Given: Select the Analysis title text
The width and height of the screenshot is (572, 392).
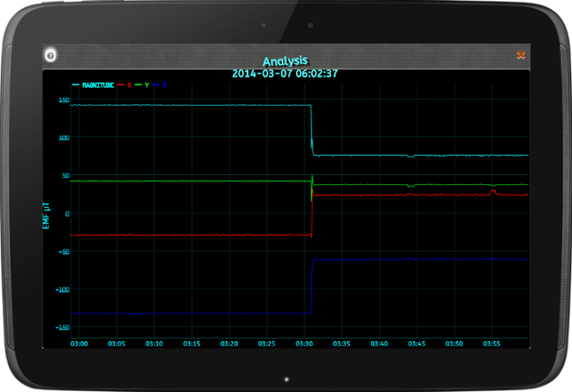Looking at the screenshot, I should coord(286,61).
